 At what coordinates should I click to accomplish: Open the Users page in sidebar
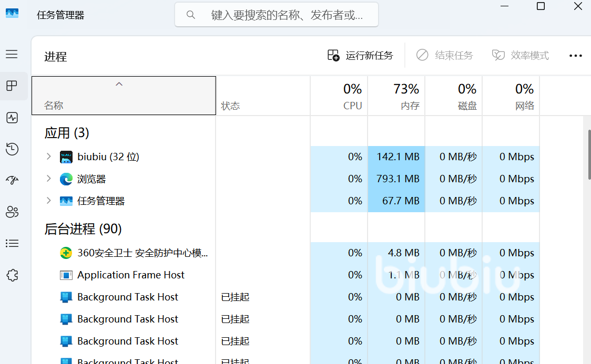coord(12,212)
